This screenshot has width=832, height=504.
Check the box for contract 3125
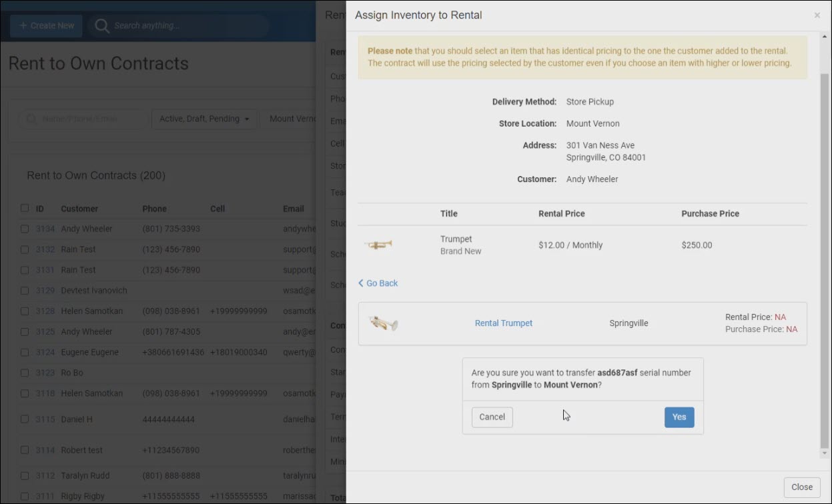coord(25,331)
